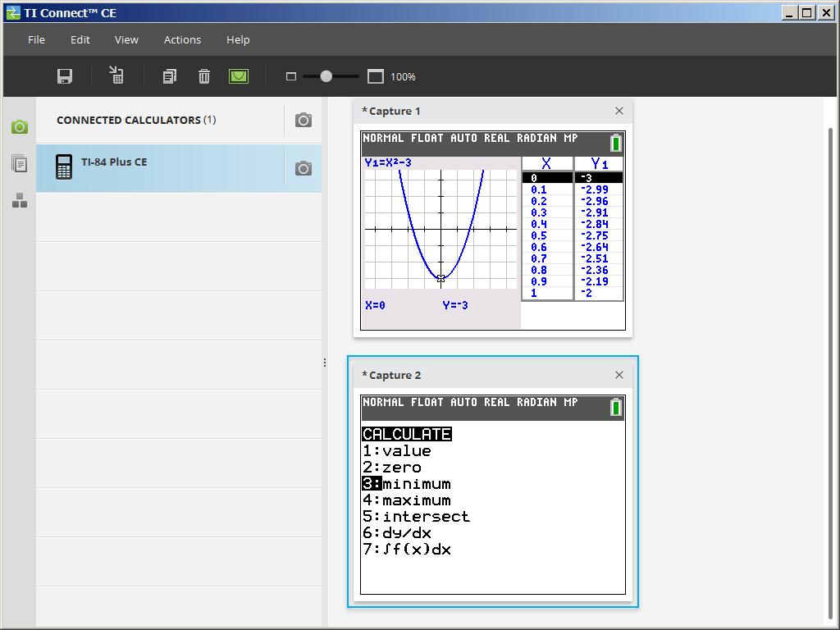Click '-2.75' table value in Capture 1

pos(595,235)
